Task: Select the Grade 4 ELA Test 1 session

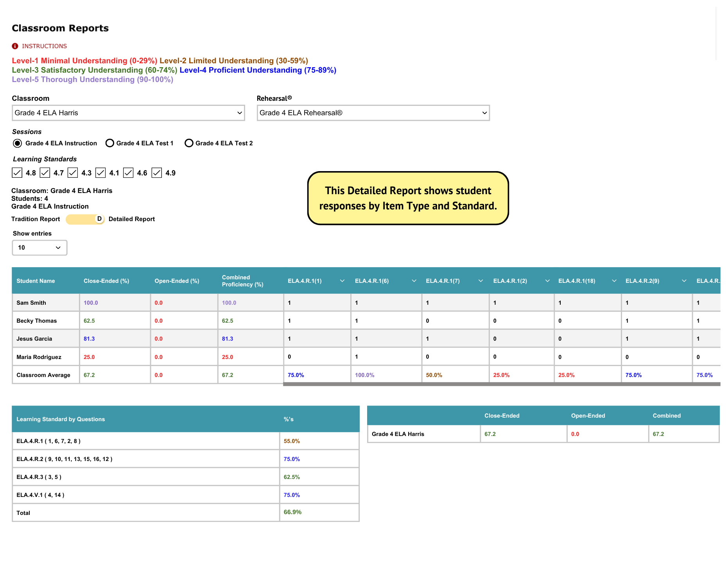Action: (x=110, y=143)
